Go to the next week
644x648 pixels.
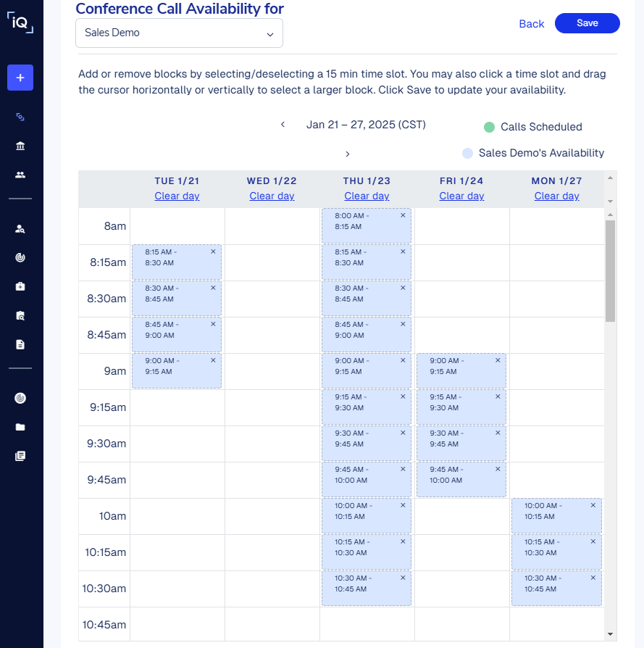click(348, 154)
